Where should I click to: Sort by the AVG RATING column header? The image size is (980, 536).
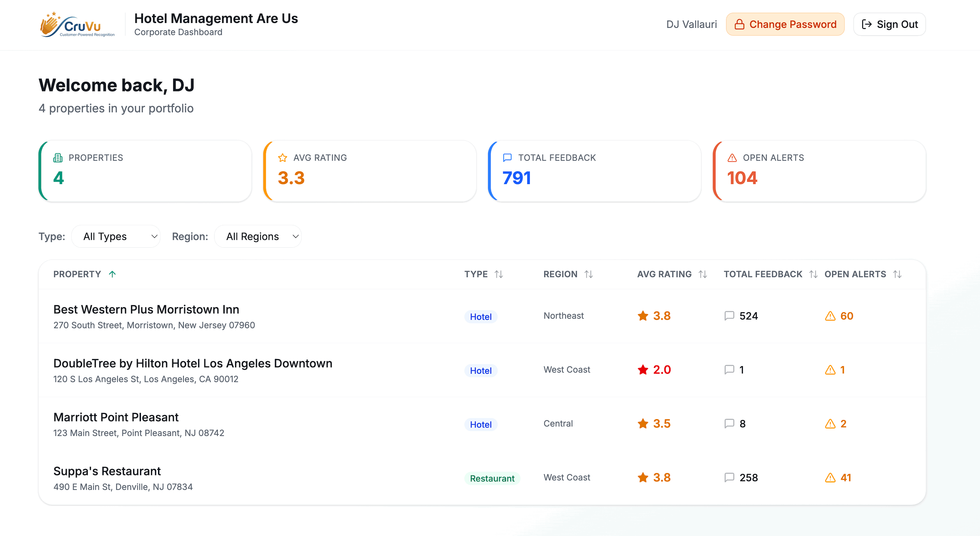664,274
